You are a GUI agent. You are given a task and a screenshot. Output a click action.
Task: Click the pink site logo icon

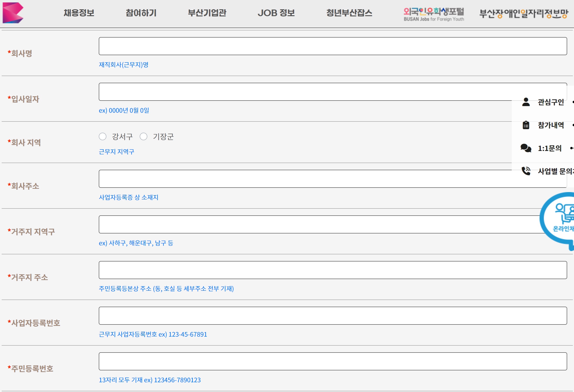pyautogui.click(x=13, y=13)
